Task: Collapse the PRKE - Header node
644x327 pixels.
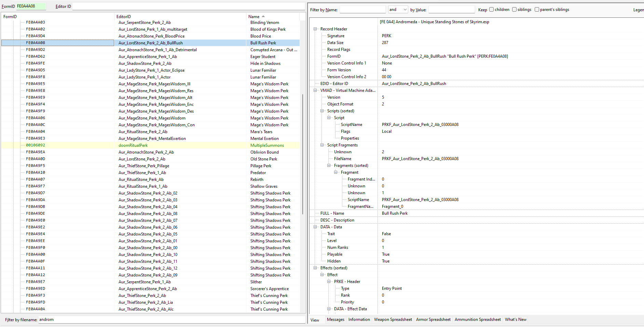Action: coord(329,282)
